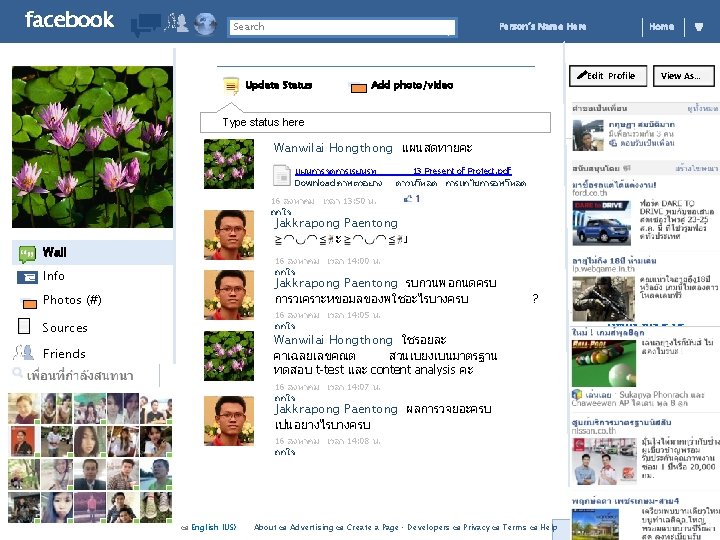
Task: Click the first chat friend thumbnail
Action: pyautogui.click(x=24, y=408)
